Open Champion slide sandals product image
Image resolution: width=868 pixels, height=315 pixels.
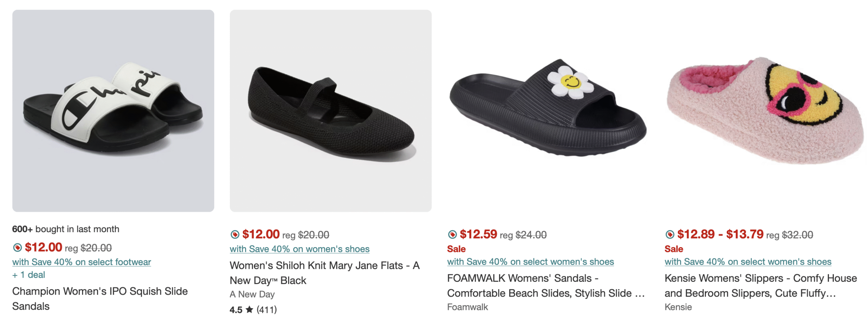tap(113, 111)
